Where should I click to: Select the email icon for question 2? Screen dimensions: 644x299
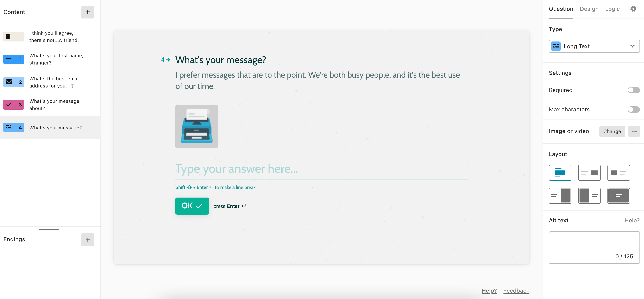[x=14, y=82]
